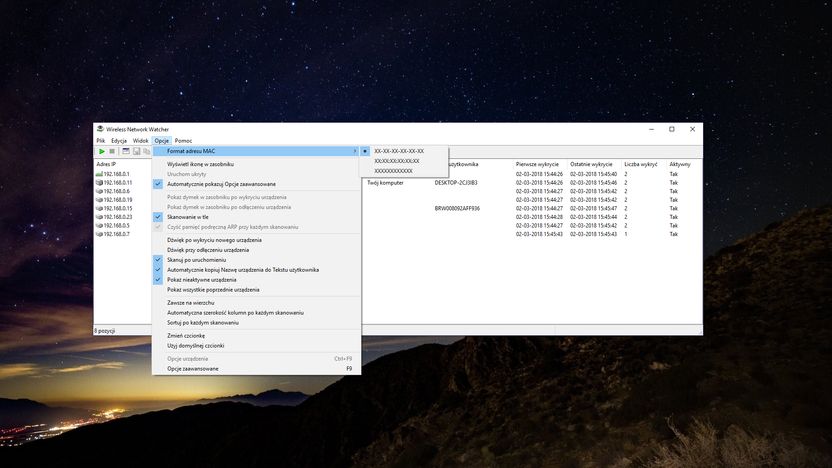This screenshot has height=468, width=832.
Task: Choose Użyj domyślnej czcionki menu entry
Action: point(256,345)
